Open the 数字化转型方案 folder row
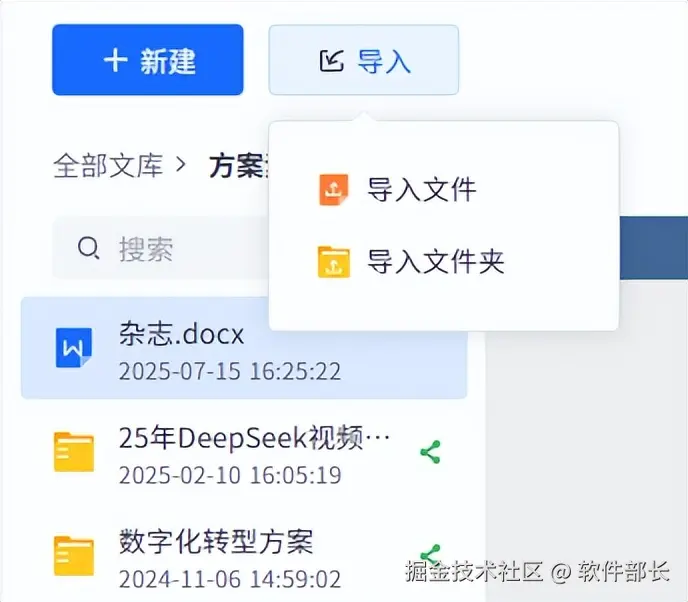 (x=244, y=555)
